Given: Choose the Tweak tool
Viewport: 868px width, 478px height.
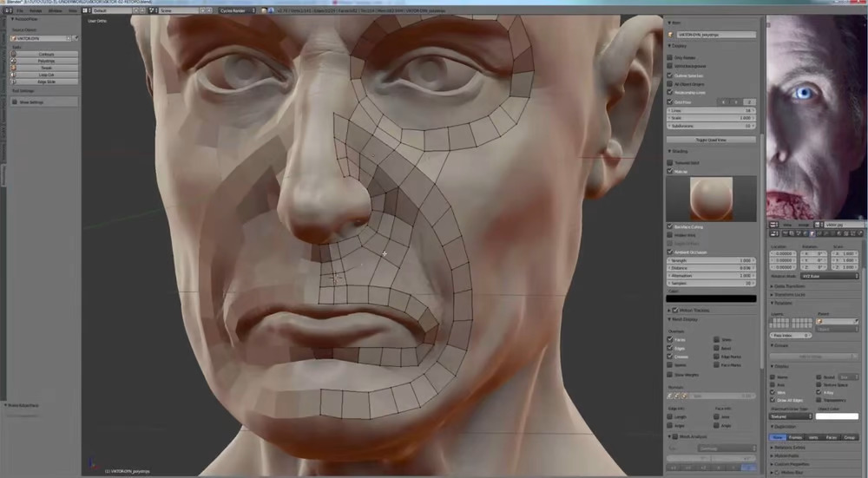Looking at the screenshot, I should pyautogui.click(x=46, y=68).
